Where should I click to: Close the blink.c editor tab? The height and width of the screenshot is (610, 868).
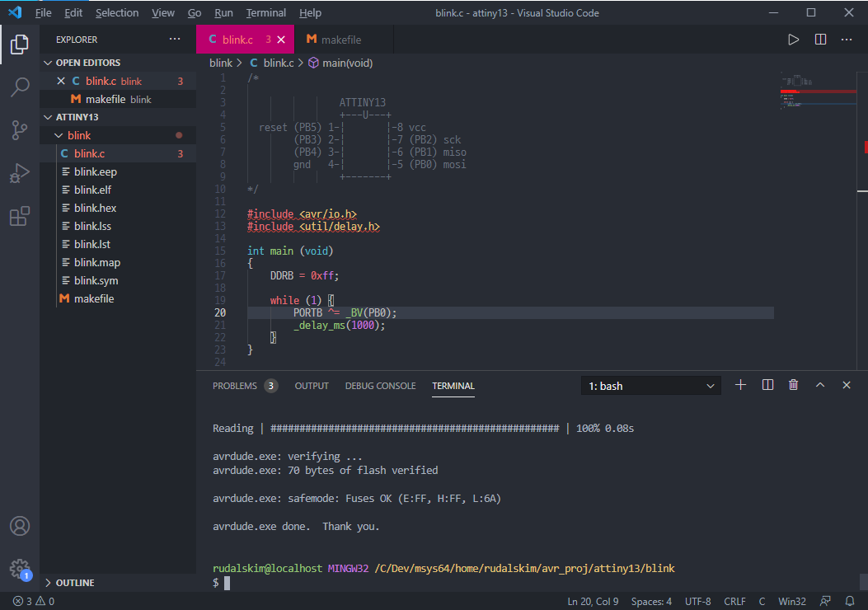(x=281, y=40)
